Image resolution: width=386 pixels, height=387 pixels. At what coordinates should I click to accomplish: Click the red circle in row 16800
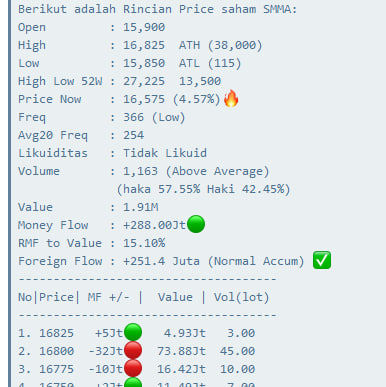coord(133,350)
